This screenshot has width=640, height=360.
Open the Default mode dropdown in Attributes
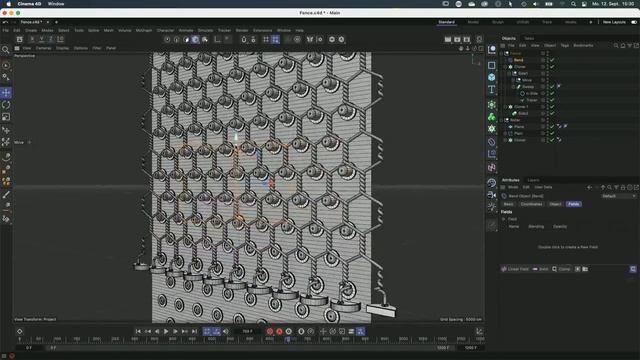(x=618, y=196)
